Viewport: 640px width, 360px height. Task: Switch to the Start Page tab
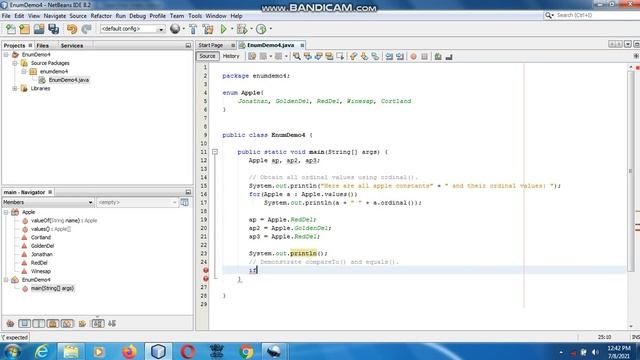[211, 45]
